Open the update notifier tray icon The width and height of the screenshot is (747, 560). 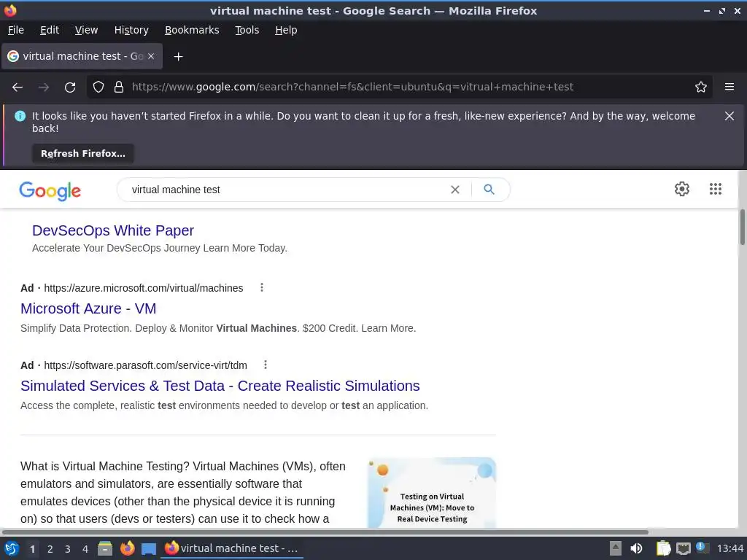702,548
